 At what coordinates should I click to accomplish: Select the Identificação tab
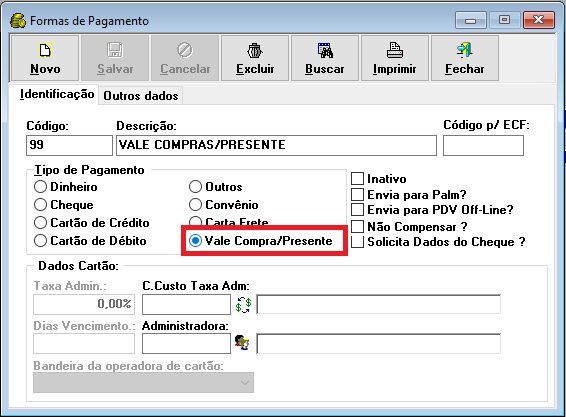[x=57, y=94]
